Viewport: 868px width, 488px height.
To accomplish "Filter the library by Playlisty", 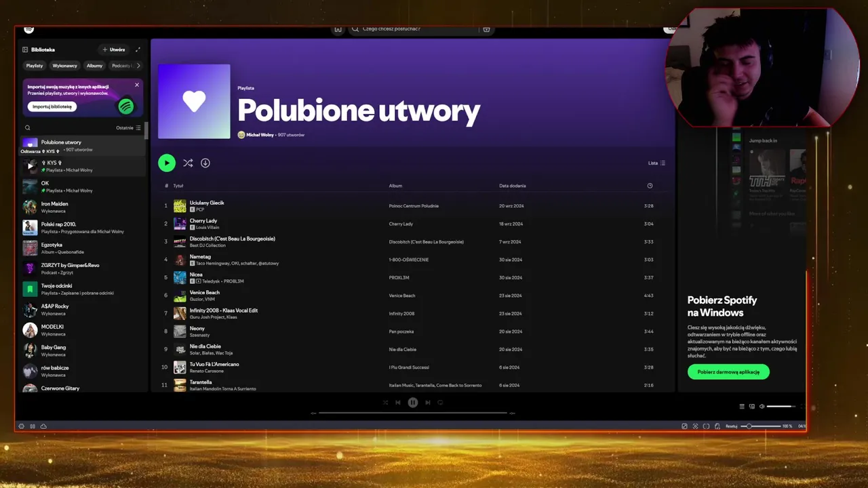I will tap(35, 66).
